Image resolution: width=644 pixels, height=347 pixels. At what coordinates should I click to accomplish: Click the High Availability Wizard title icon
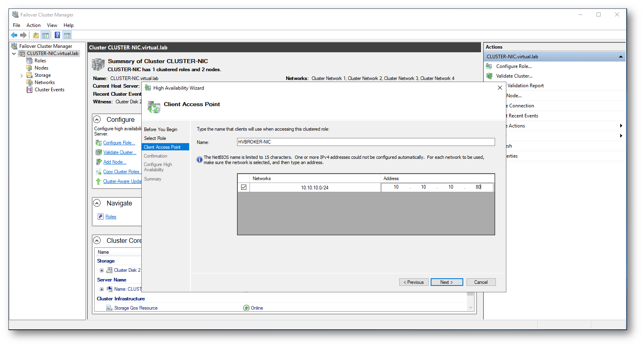click(148, 88)
